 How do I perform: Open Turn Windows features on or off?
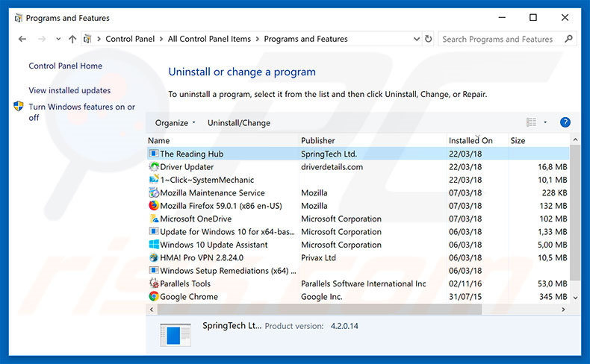click(81, 112)
